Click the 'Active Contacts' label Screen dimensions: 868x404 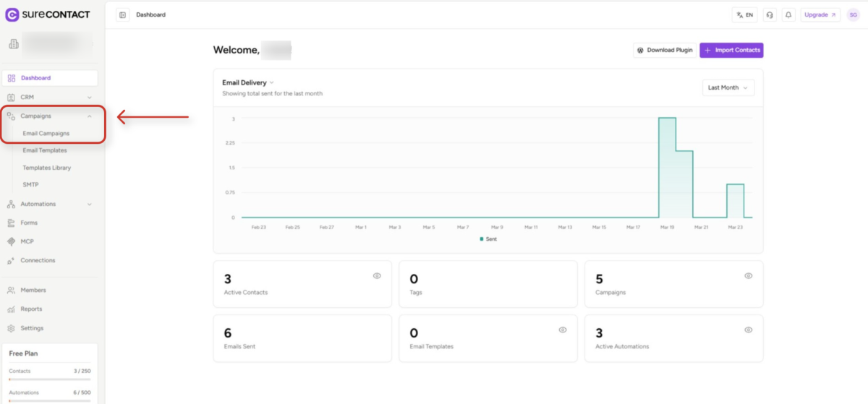(x=246, y=293)
